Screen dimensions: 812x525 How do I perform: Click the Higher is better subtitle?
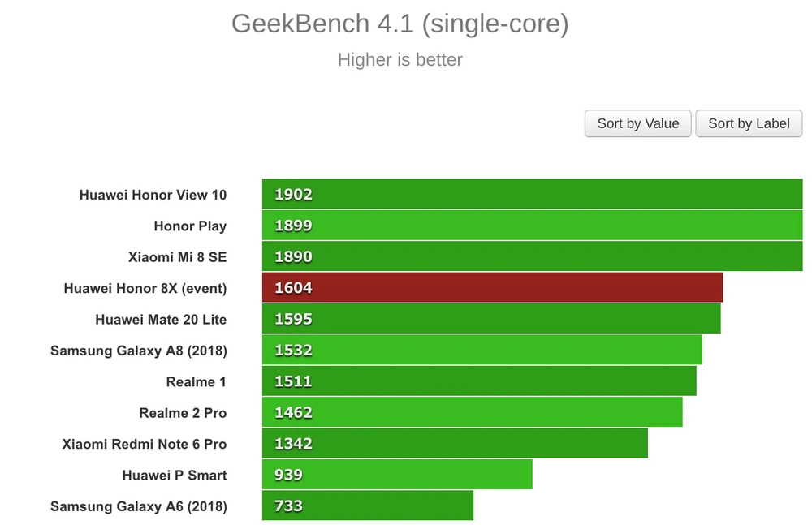click(x=400, y=60)
